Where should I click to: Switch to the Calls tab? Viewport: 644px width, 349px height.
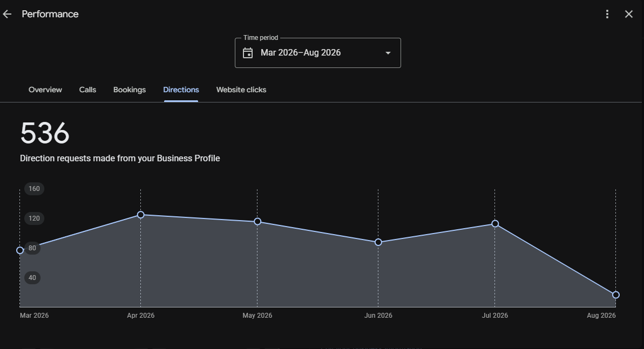(87, 90)
